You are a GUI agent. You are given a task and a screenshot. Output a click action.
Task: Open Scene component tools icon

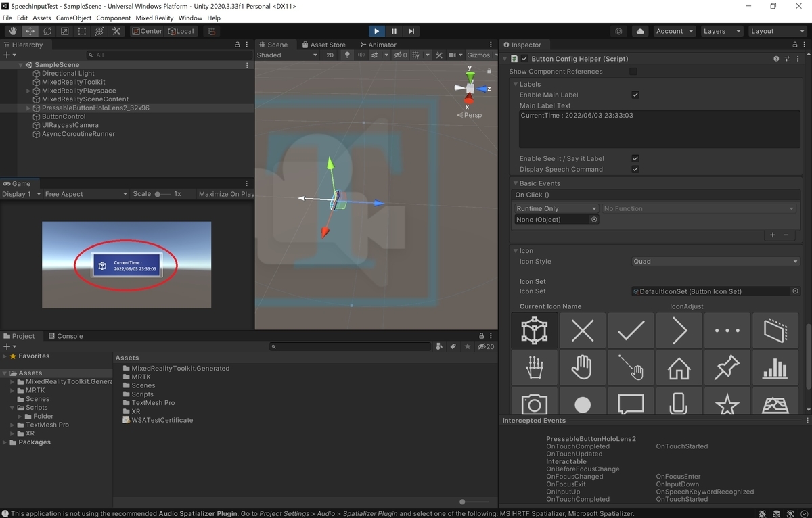pos(438,55)
